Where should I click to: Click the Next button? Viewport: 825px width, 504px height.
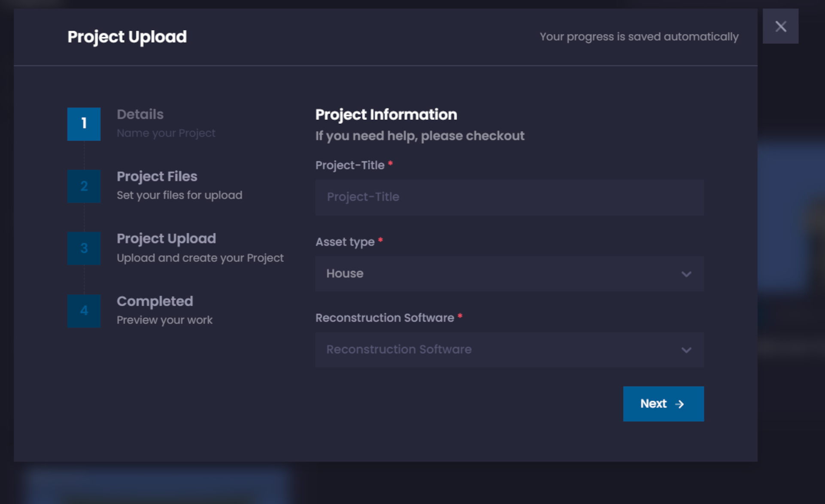(663, 404)
